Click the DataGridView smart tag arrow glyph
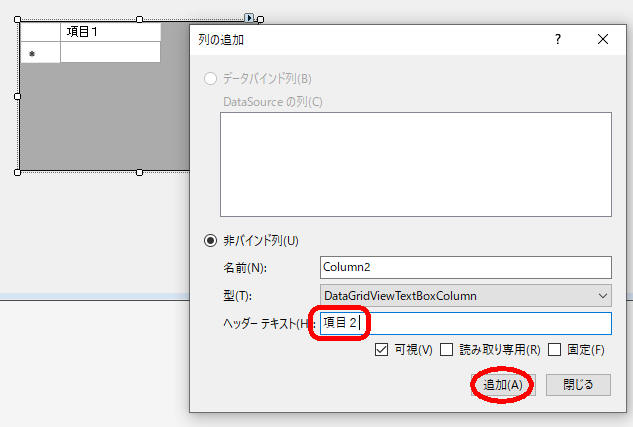 [x=249, y=17]
